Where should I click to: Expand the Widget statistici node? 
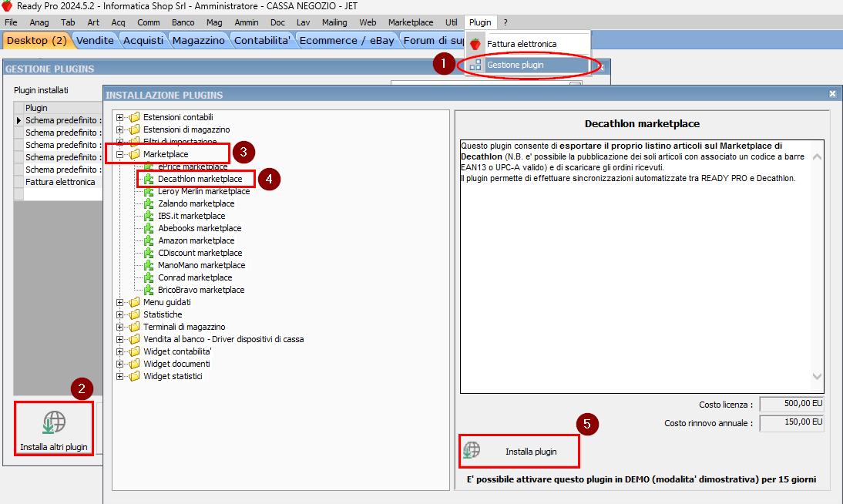point(120,377)
